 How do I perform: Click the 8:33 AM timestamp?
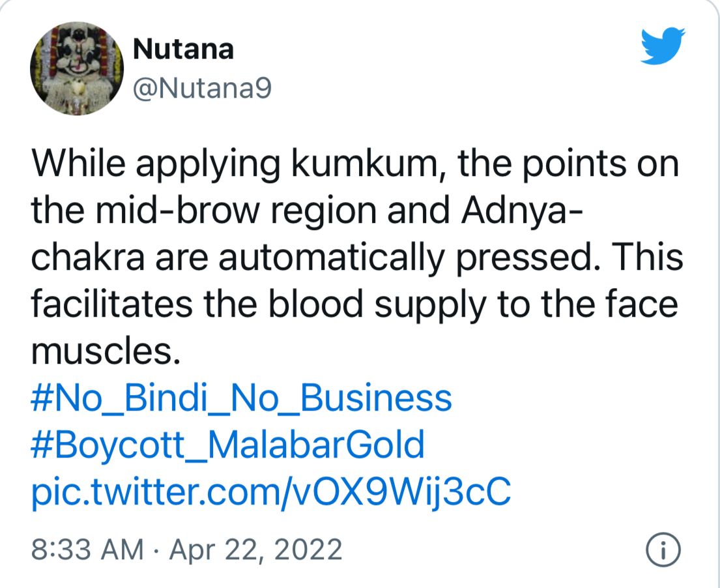coord(87,550)
